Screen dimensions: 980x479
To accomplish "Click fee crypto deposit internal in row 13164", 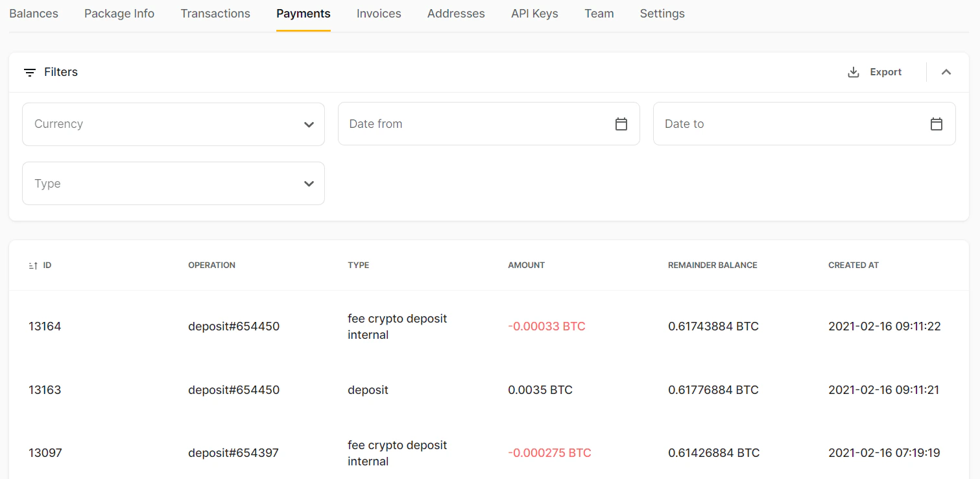I will pos(398,326).
